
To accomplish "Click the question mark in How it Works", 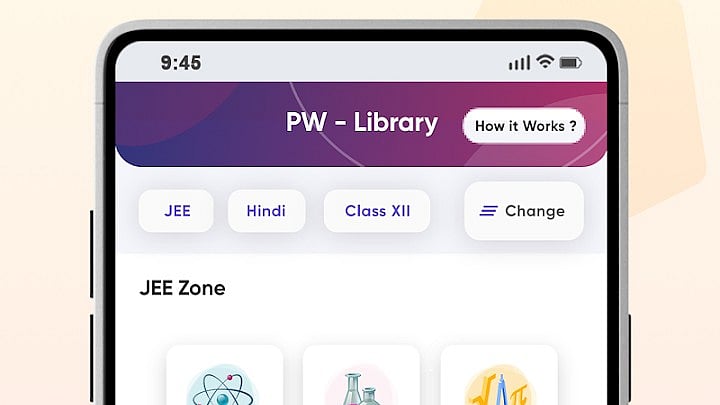I will coord(573,126).
